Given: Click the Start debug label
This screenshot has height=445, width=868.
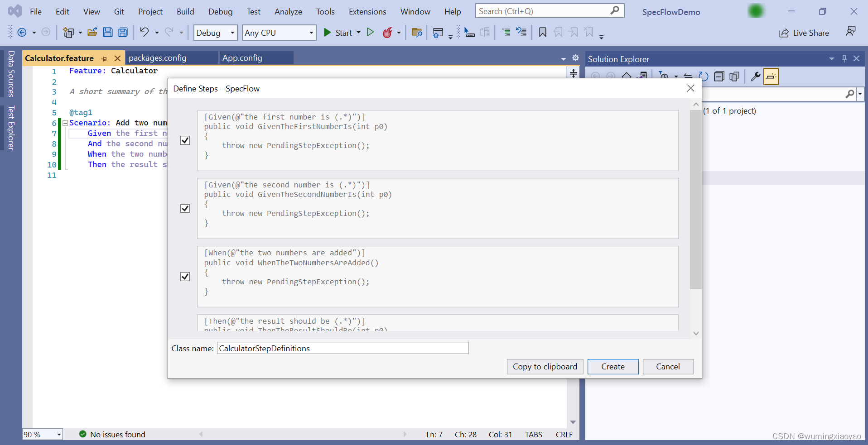Looking at the screenshot, I should (344, 33).
